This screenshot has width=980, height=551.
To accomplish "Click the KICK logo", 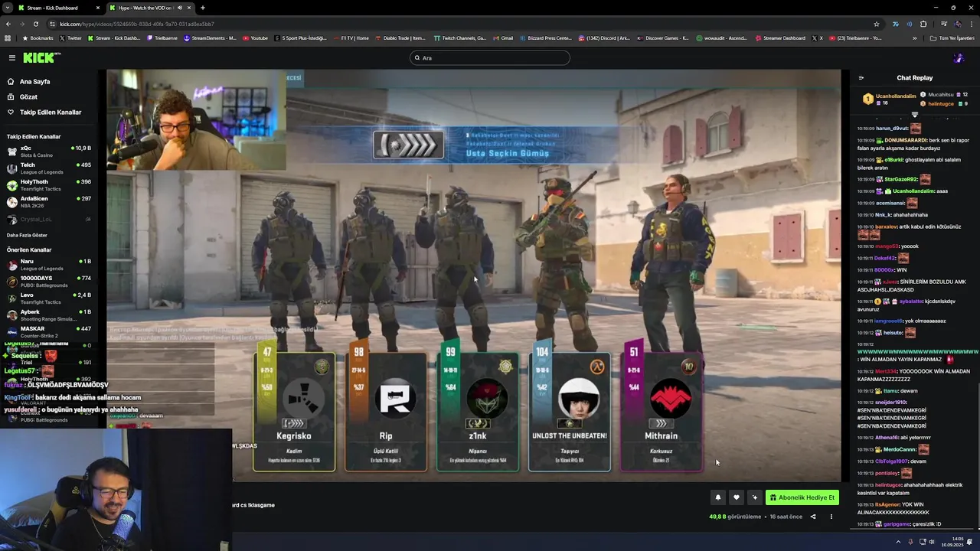I will click(41, 57).
